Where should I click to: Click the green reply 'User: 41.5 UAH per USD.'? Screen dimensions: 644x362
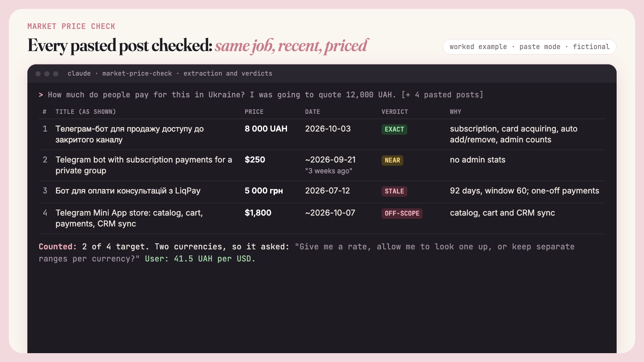click(200, 259)
